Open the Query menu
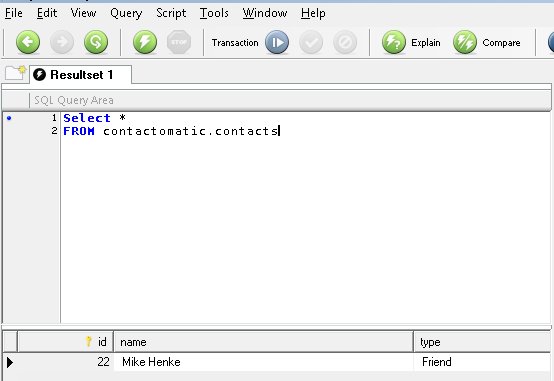The height and width of the screenshot is (381, 554). (x=126, y=13)
